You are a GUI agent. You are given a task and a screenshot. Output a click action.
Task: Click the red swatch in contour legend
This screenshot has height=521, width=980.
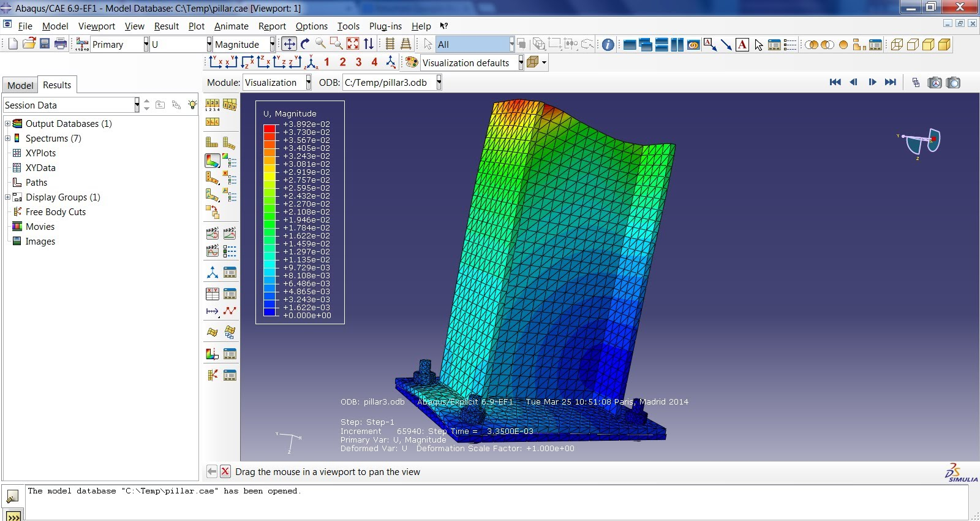point(269,128)
